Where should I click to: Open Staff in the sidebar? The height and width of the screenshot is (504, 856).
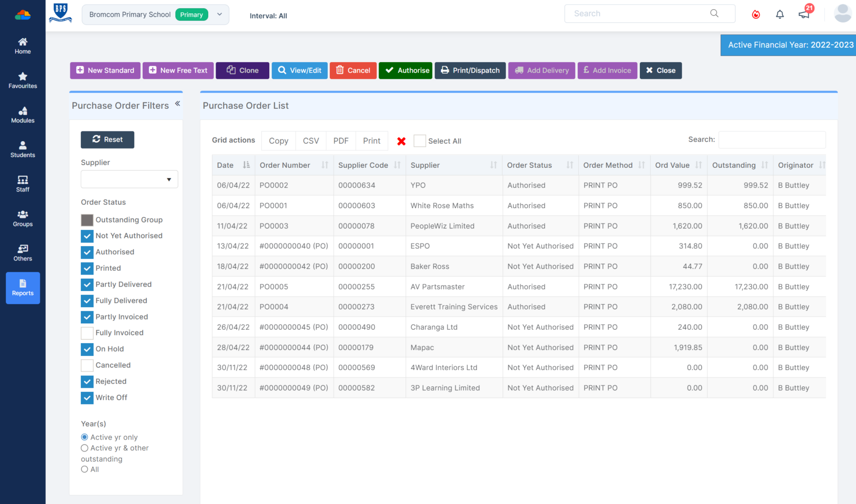point(23,184)
